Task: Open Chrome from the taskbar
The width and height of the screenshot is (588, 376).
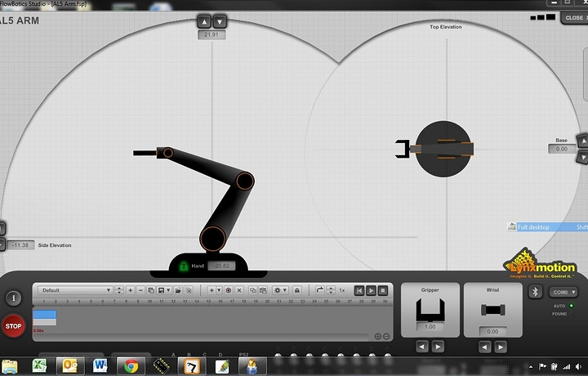Action: point(131,366)
